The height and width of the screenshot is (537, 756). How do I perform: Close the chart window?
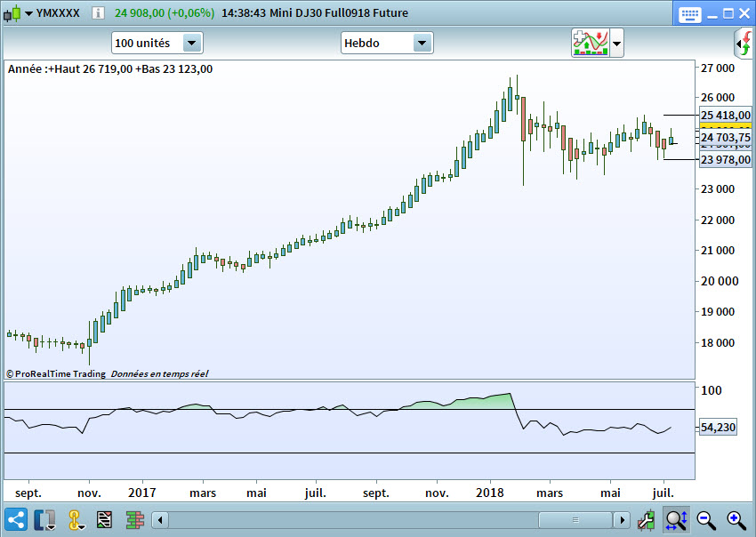tap(744, 14)
